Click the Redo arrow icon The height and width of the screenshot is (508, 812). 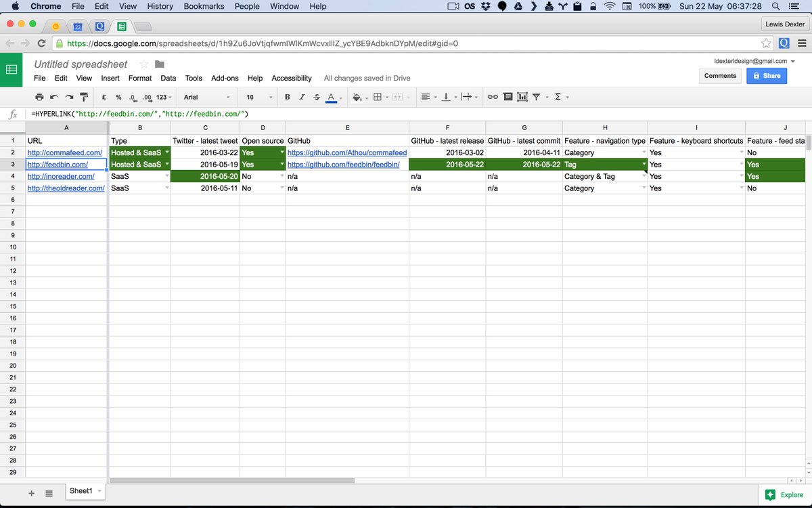pos(69,97)
